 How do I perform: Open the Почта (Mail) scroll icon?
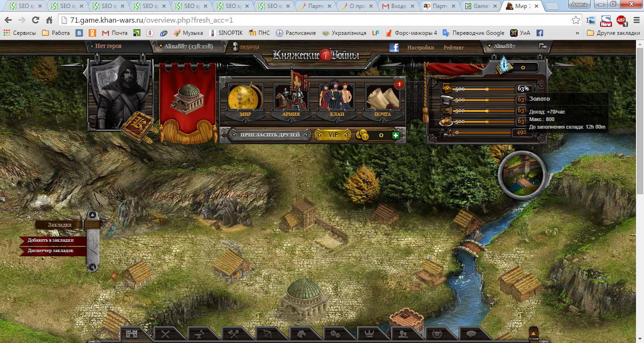pyautogui.click(x=383, y=98)
